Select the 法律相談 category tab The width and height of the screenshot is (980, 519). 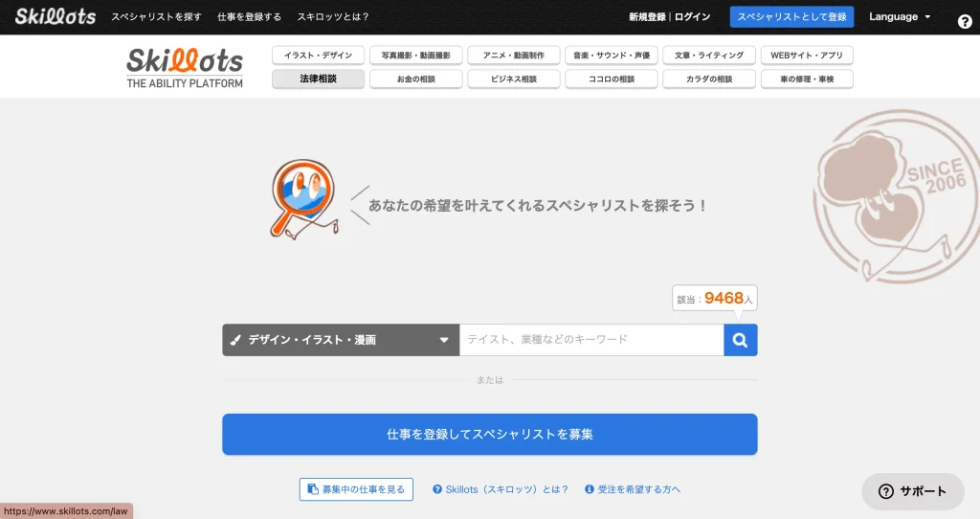click(318, 79)
